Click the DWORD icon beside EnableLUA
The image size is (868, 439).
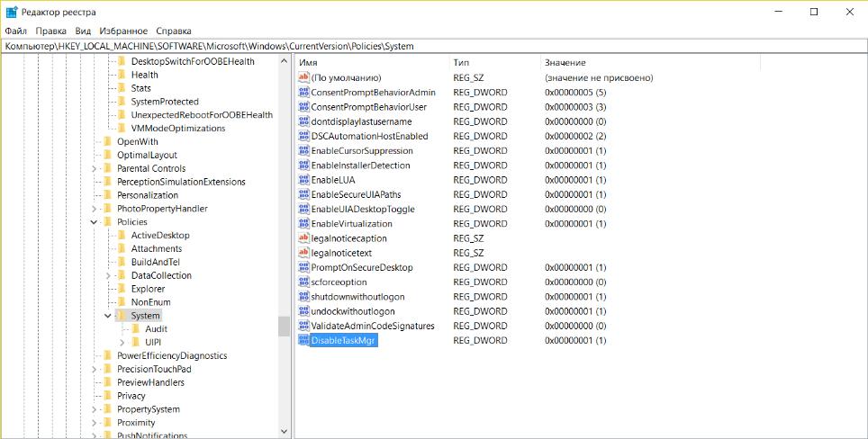tap(303, 180)
